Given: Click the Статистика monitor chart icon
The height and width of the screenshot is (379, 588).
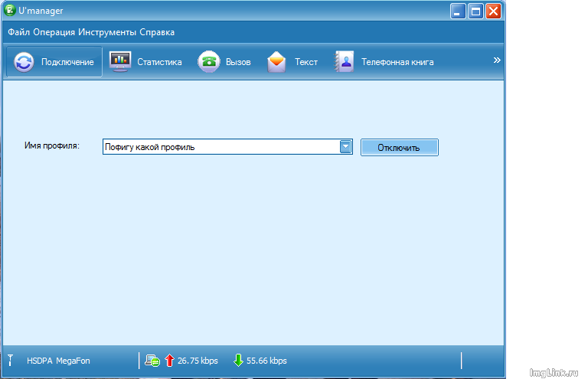Looking at the screenshot, I should pos(120,61).
